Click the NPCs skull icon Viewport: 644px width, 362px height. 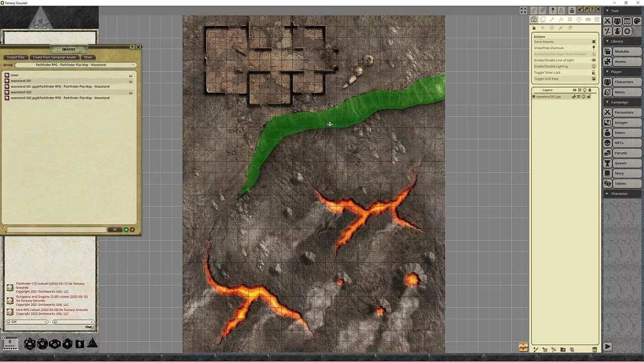(x=608, y=143)
